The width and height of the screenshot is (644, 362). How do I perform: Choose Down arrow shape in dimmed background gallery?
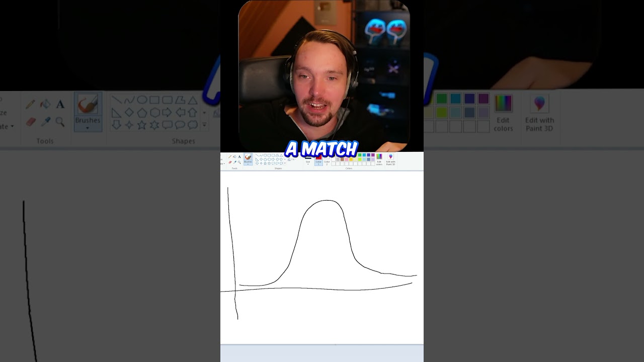coord(117,125)
